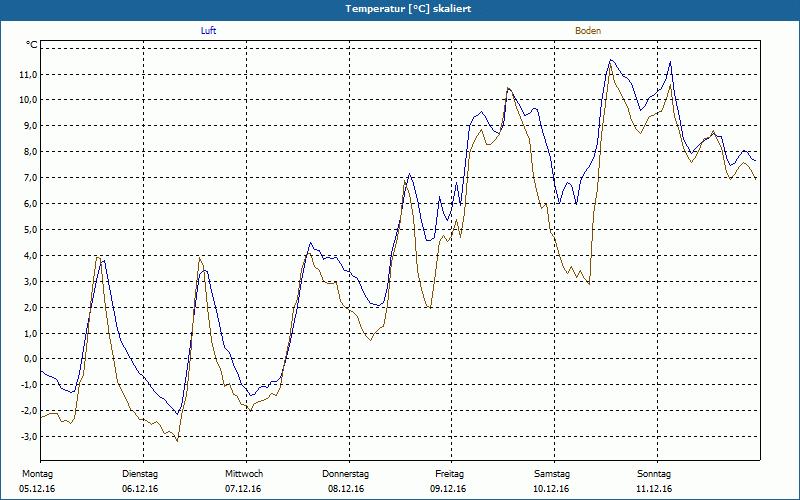Select the Mittwoch day label
The image size is (800, 500).
(x=244, y=474)
